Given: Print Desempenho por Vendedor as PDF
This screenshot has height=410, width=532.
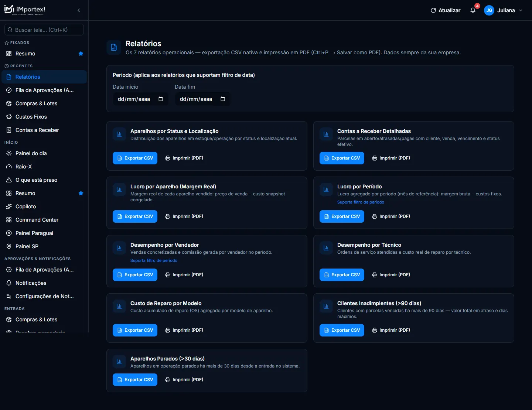Looking at the screenshot, I should pyautogui.click(x=184, y=275).
